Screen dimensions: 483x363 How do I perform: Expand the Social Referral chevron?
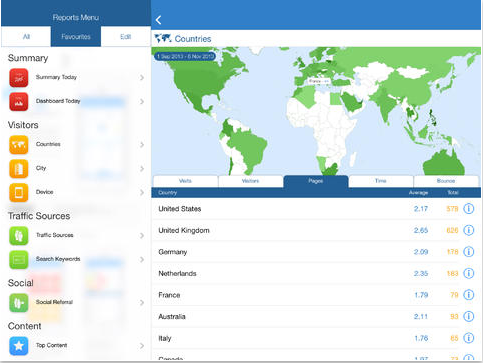[142, 303]
